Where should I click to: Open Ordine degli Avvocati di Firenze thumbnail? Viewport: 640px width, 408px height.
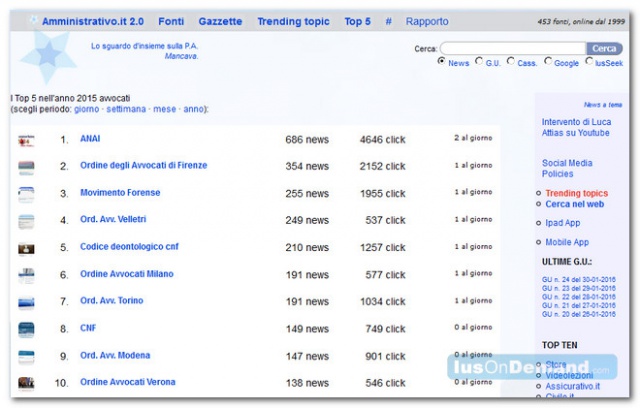coord(26,168)
